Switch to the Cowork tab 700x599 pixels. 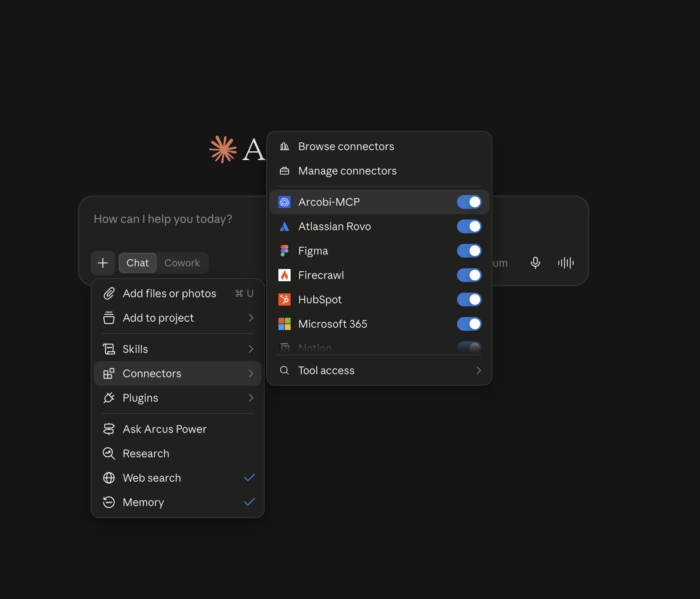(182, 263)
